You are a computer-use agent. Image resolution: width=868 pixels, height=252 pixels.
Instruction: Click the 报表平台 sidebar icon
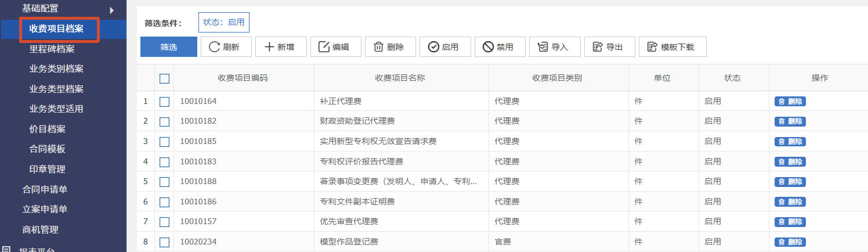click(6, 249)
